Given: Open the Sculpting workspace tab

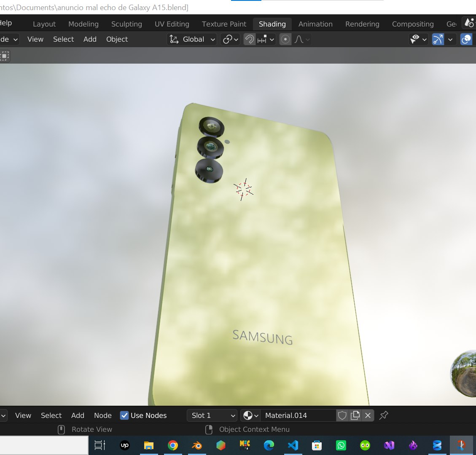Looking at the screenshot, I should point(126,24).
